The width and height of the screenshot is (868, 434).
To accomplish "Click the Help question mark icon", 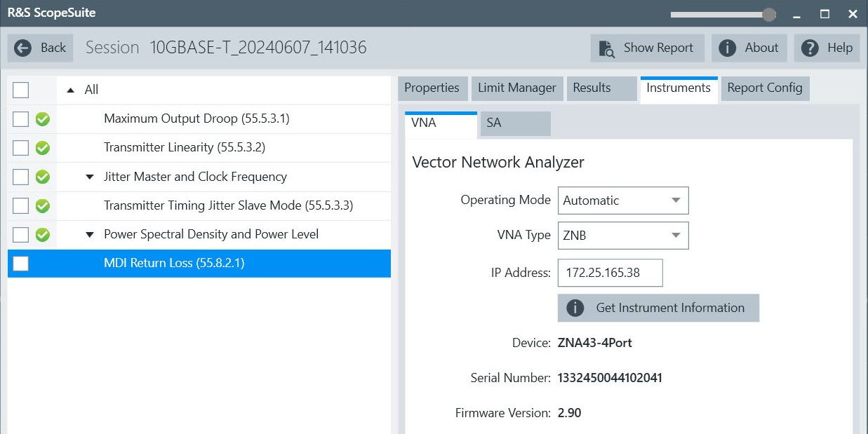I will click(810, 48).
